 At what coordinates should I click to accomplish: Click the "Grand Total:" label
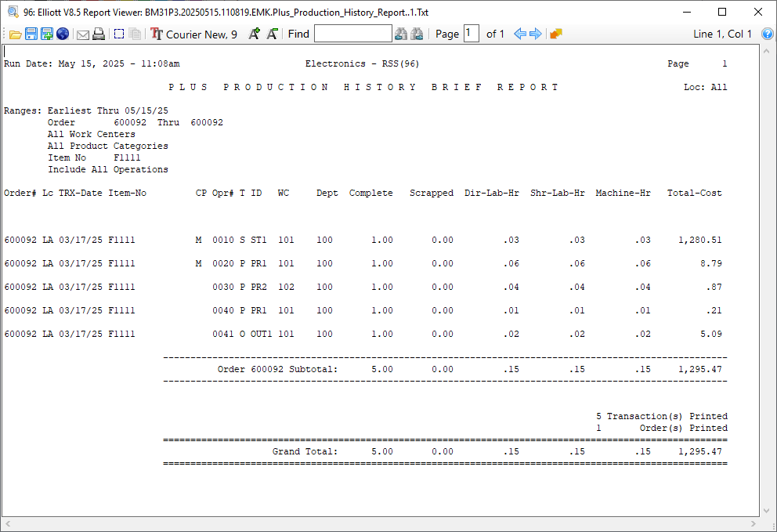[x=305, y=451]
